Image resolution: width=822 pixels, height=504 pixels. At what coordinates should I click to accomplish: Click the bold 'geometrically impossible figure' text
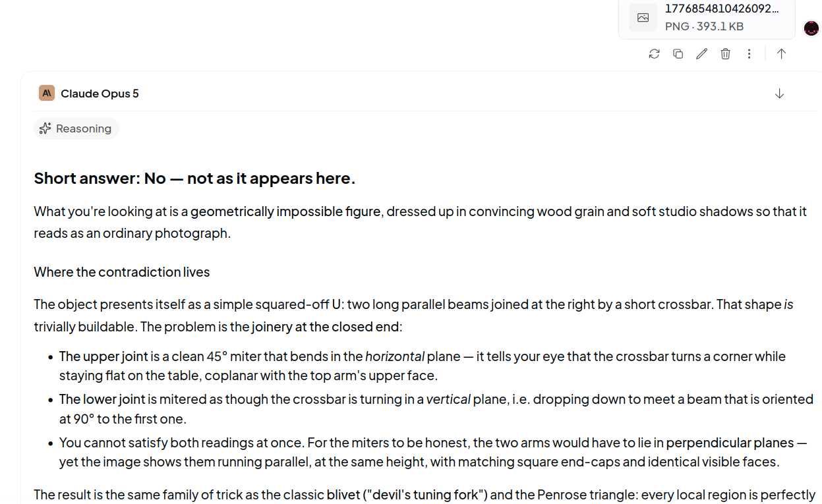(285, 211)
